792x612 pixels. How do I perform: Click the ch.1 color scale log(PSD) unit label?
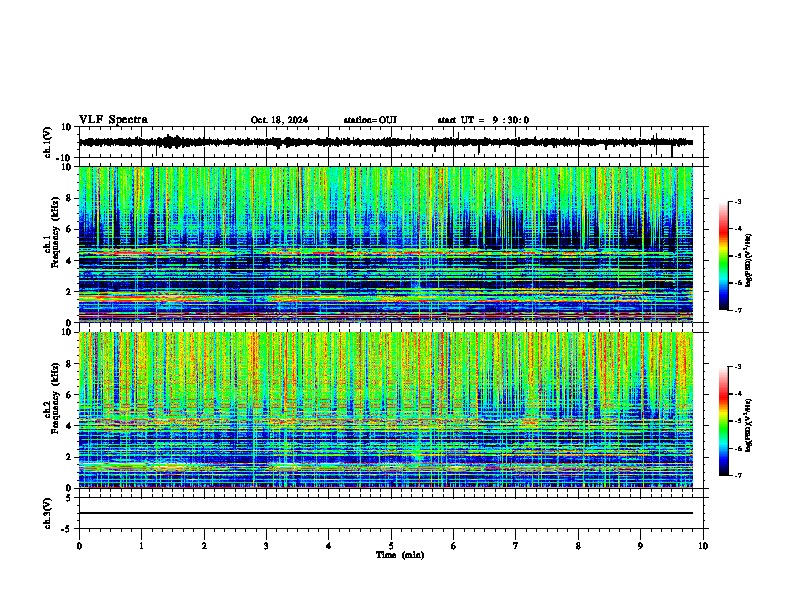[x=749, y=260]
